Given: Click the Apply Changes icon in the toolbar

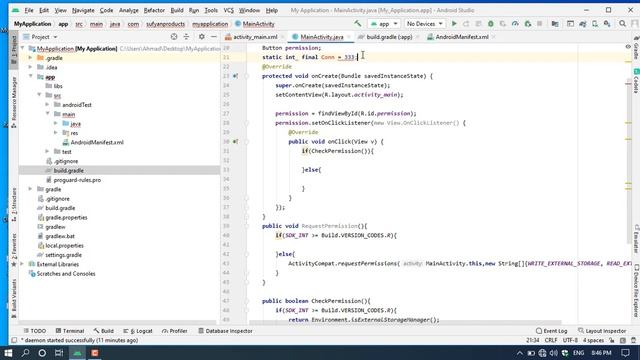Looking at the screenshot, I should tap(466, 24).
